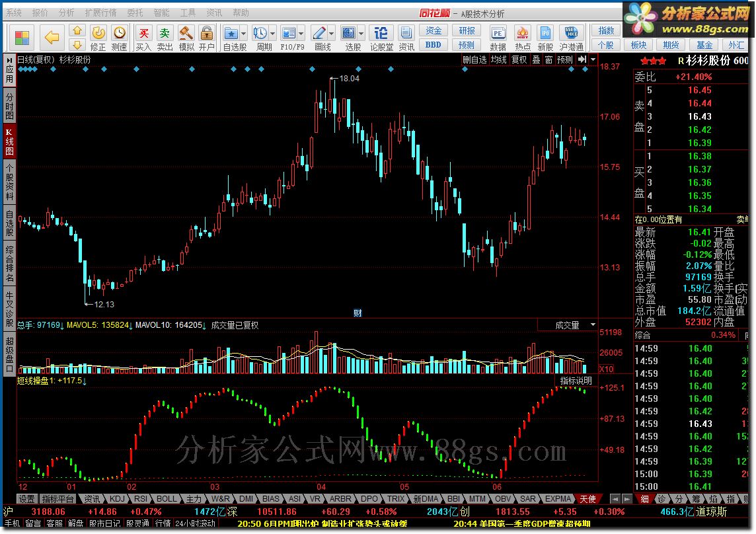Open the 论股堂 forum icon

coord(381,33)
